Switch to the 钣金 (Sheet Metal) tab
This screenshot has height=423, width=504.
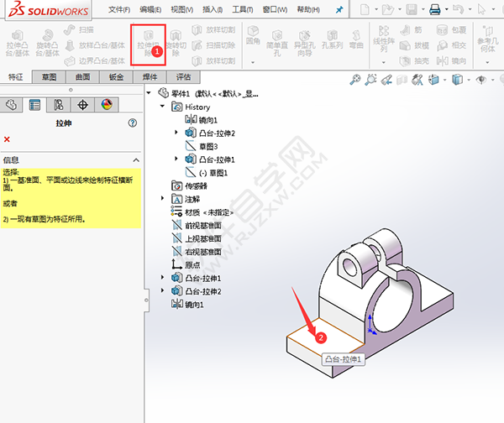pyautogui.click(x=117, y=77)
